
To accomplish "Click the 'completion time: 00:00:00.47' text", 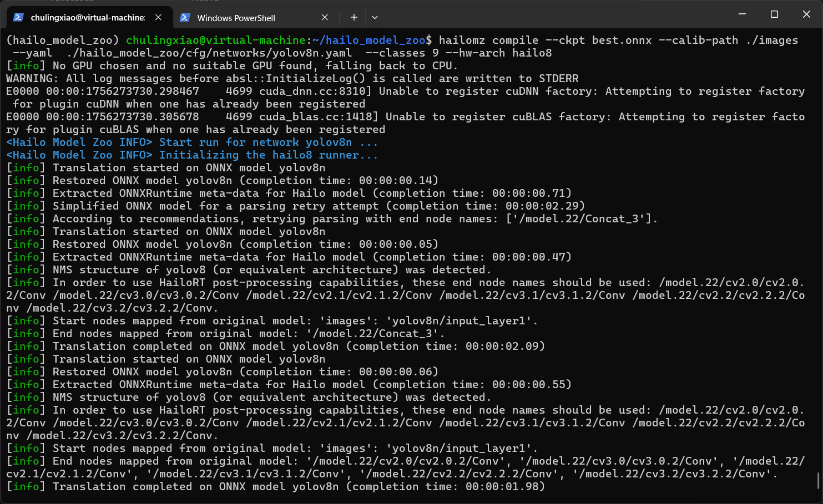I will click(x=472, y=257).
